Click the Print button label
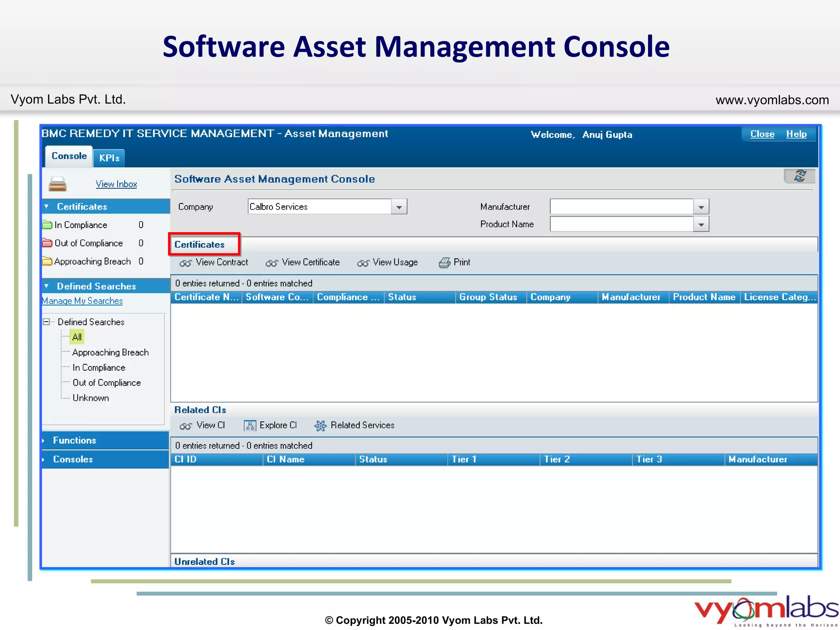Viewport: 840px width, 630px height. [462, 262]
